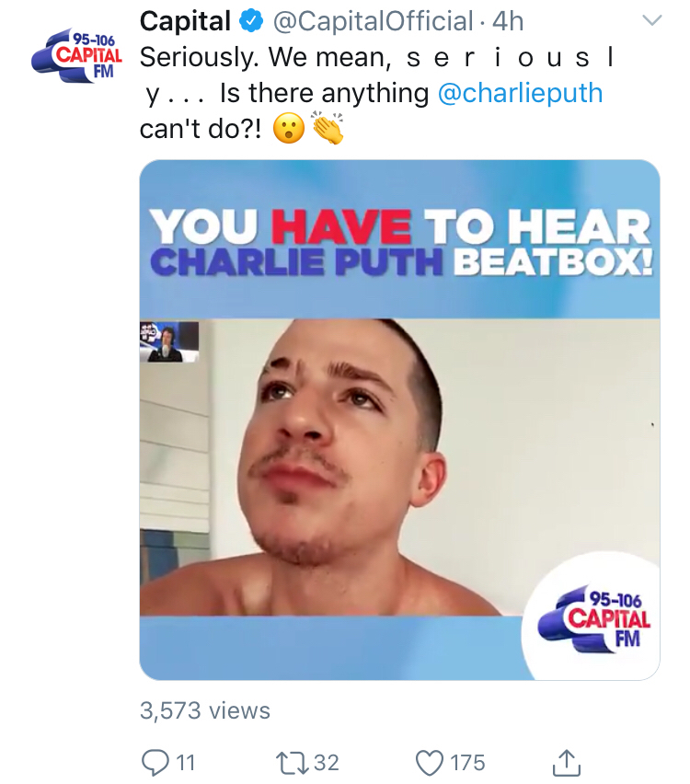
Task: Click the Capital FM logo in video
Action: click(594, 619)
